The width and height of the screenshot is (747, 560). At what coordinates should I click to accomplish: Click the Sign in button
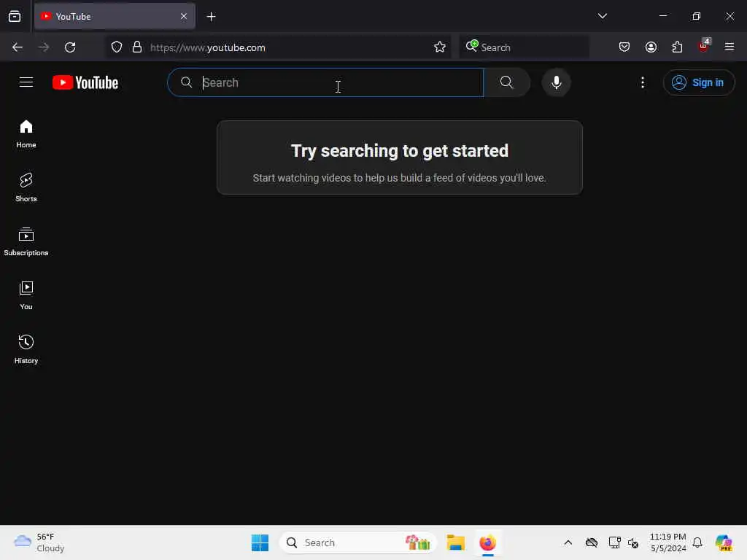698,82
